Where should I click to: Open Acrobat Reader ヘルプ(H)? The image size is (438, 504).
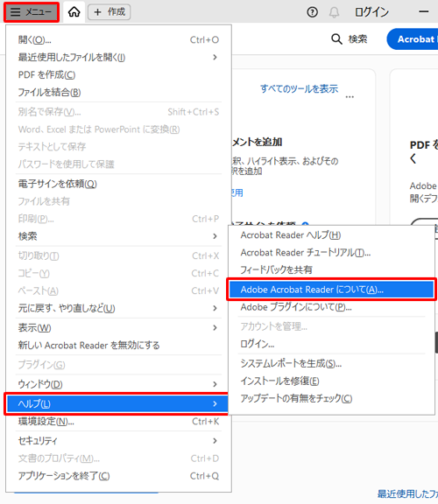pos(331,235)
